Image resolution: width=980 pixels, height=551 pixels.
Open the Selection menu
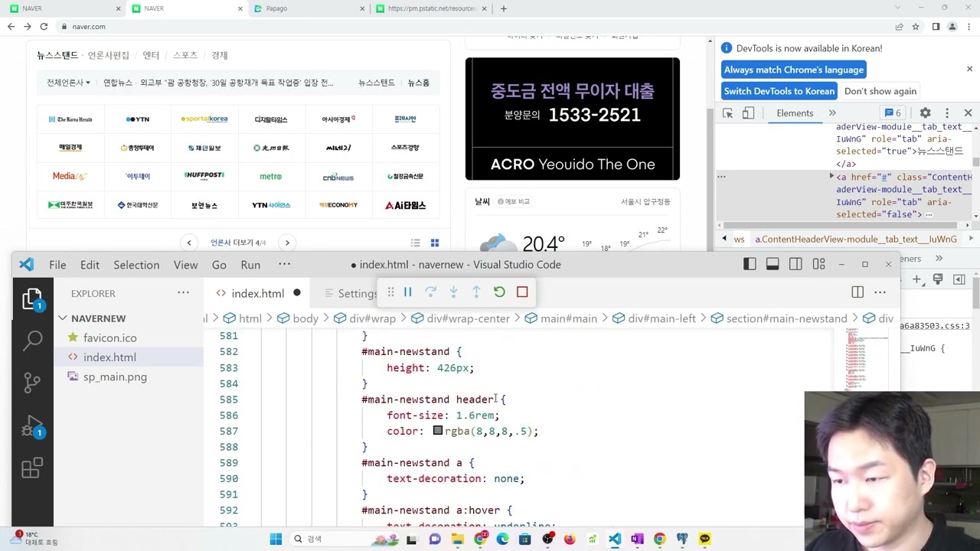click(136, 265)
